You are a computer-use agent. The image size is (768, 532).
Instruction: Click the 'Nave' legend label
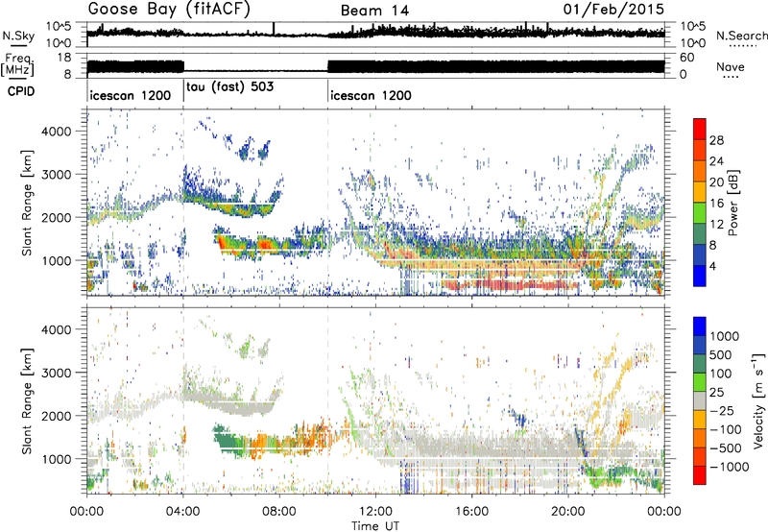(731, 67)
